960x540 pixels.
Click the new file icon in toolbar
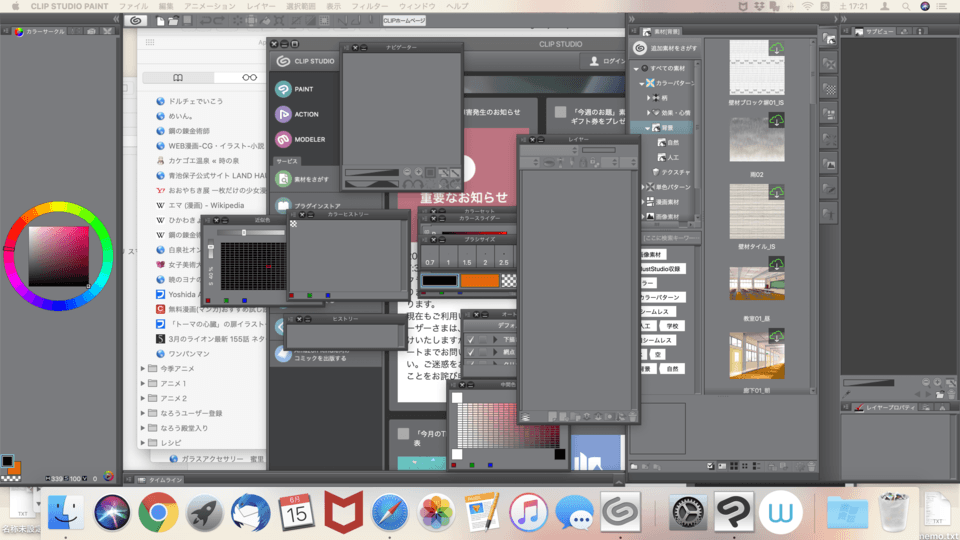click(x=160, y=20)
